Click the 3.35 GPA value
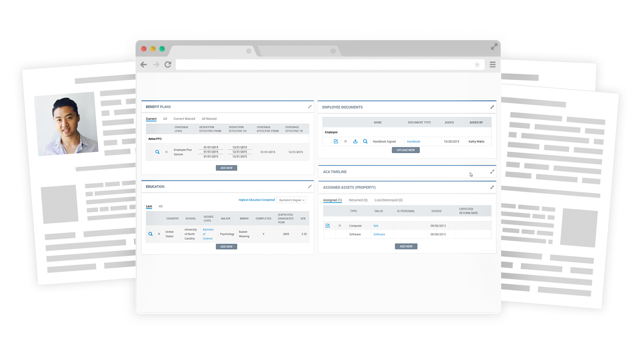This screenshot has width=644, height=354. [304, 234]
